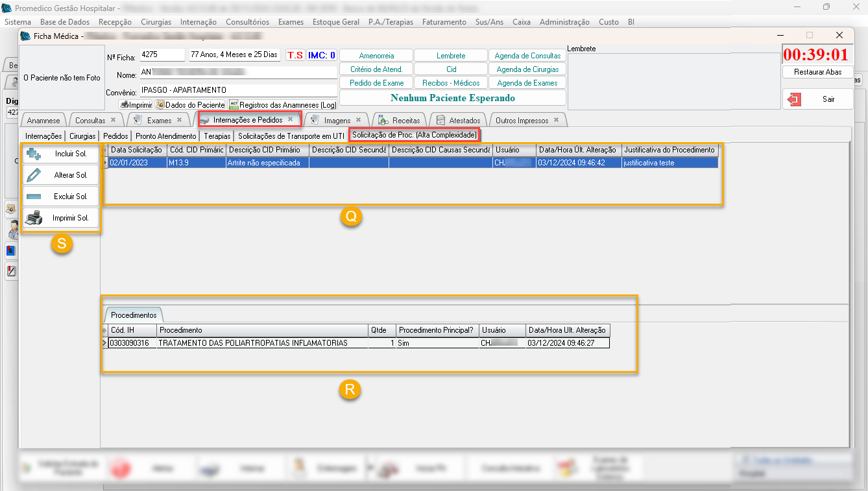868x491 pixels.
Task: Switch to the Receitas tab
Action: (406, 120)
